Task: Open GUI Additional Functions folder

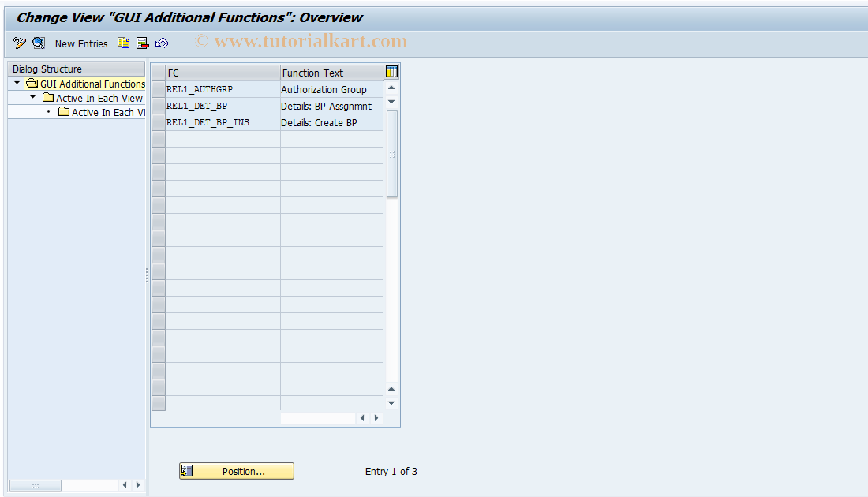Action: point(32,84)
